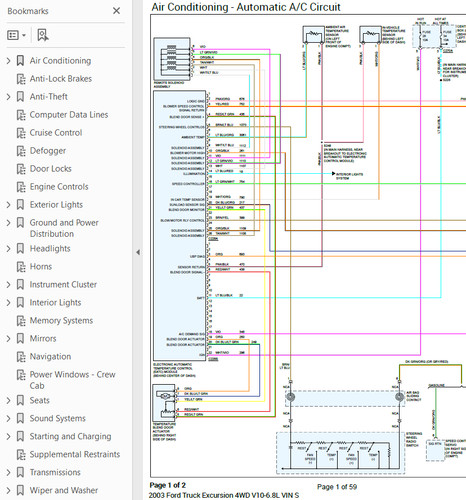Open the bookmarks options list dropdown
Image resolution: width=466 pixels, height=500 pixels.
(16, 35)
